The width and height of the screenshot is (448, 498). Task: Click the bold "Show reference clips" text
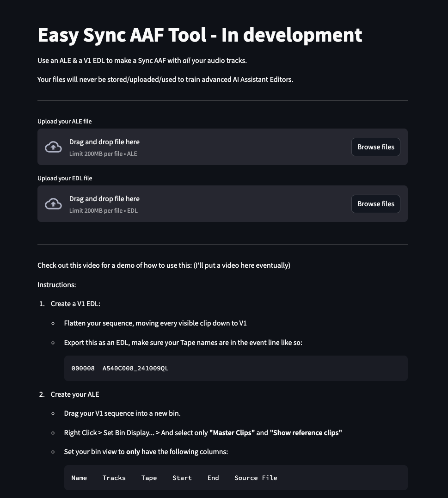[x=306, y=433]
